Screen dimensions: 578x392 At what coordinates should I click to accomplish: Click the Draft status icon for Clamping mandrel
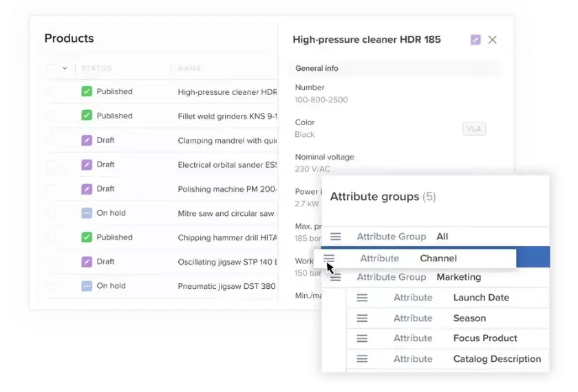[87, 140]
